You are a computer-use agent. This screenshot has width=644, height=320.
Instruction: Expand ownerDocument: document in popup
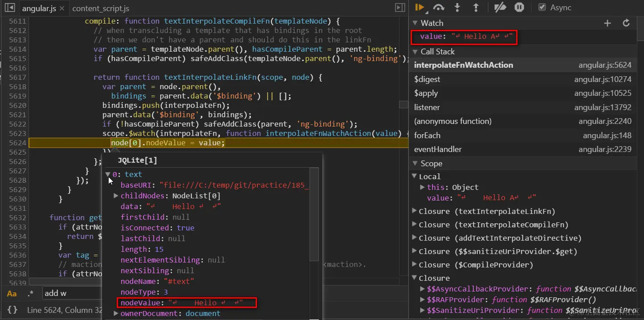point(116,313)
